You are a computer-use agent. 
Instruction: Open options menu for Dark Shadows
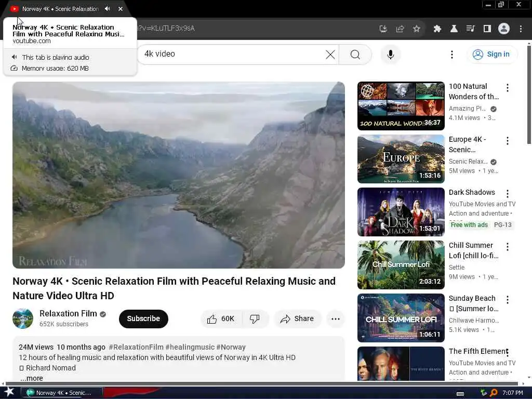point(507,194)
